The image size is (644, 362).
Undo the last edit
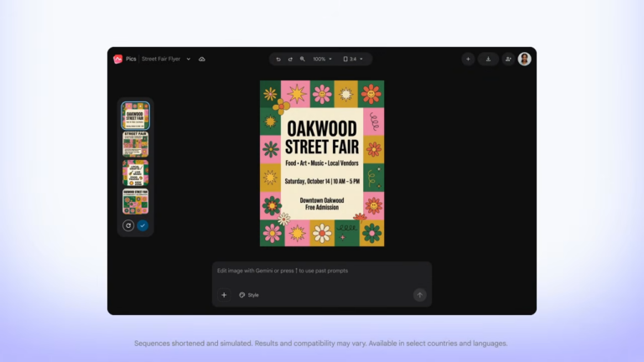coord(278,59)
